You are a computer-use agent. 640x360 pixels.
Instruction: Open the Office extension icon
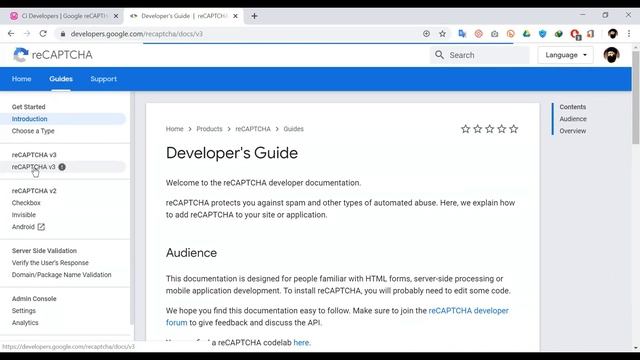pyautogui.click(x=591, y=34)
